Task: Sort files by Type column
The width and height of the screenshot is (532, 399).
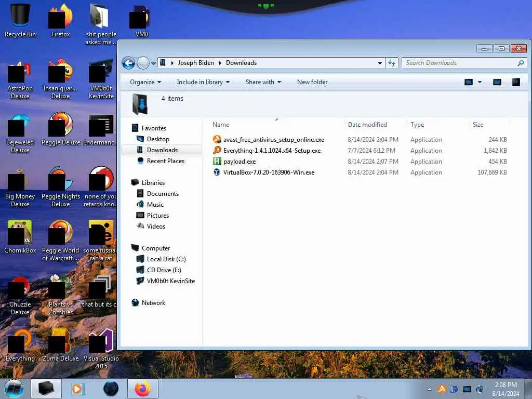Action: pyautogui.click(x=417, y=125)
